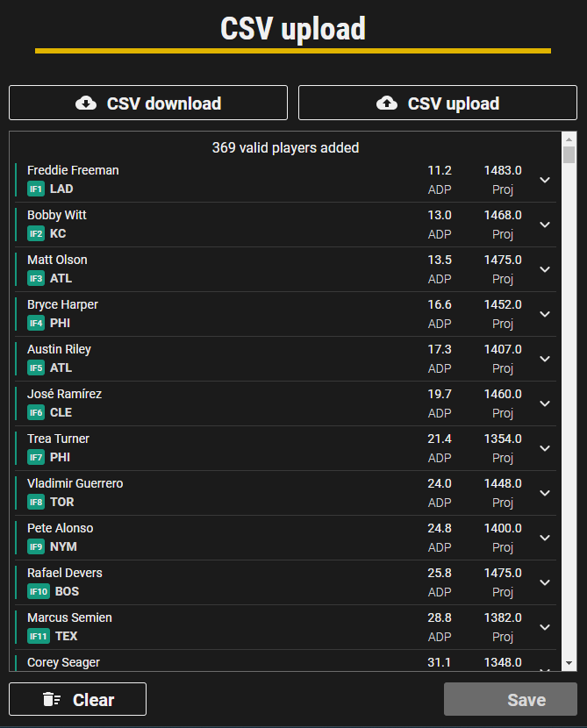Select the name Pete Alonso
587x728 pixels.
60,528
